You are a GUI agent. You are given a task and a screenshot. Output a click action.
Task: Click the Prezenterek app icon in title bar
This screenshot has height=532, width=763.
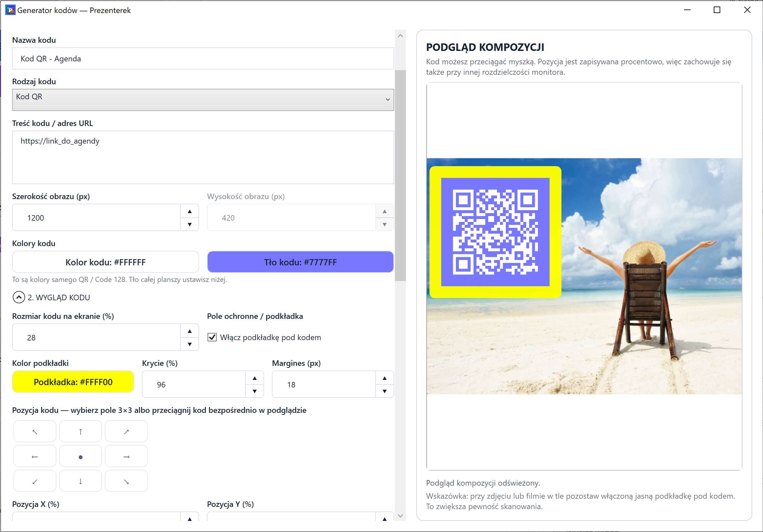pos(10,10)
